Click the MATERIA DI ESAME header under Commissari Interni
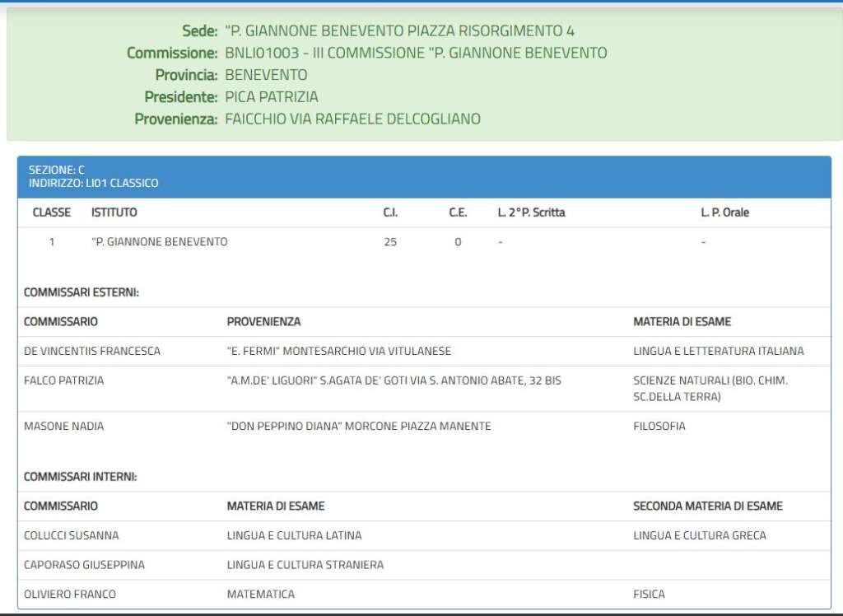Screen dimensions: 843x616 [x=276, y=506]
